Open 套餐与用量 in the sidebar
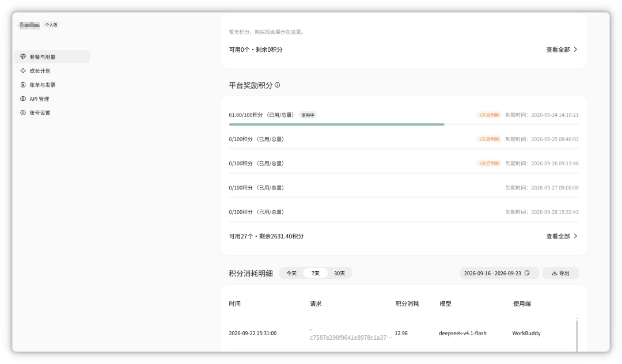Image resolution: width=622 pixels, height=364 pixels. point(52,56)
